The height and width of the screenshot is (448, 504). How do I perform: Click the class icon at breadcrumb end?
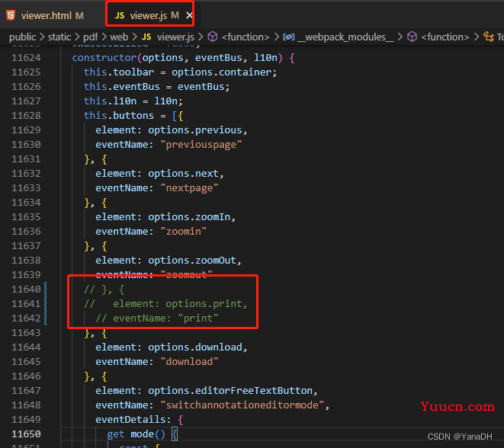click(489, 37)
